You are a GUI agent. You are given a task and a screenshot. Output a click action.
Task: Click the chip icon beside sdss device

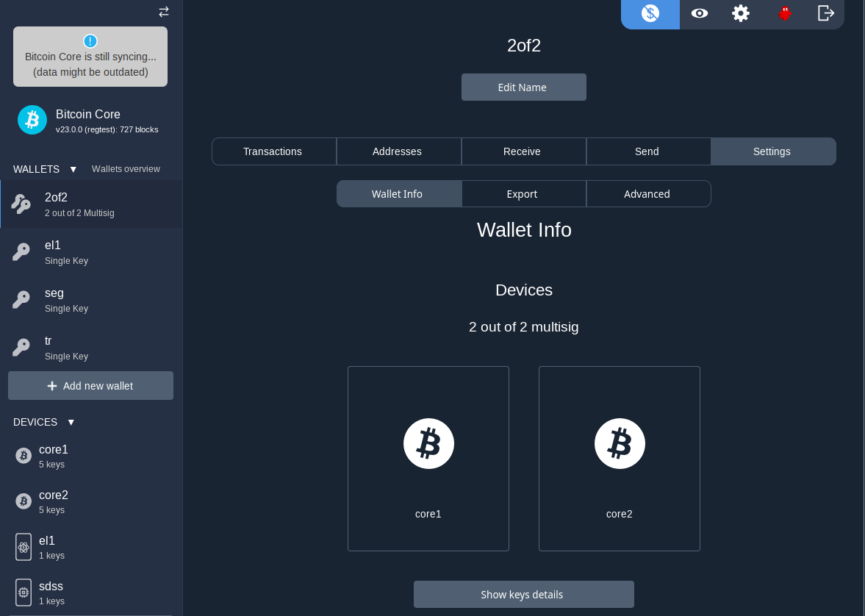pyautogui.click(x=24, y=592)
